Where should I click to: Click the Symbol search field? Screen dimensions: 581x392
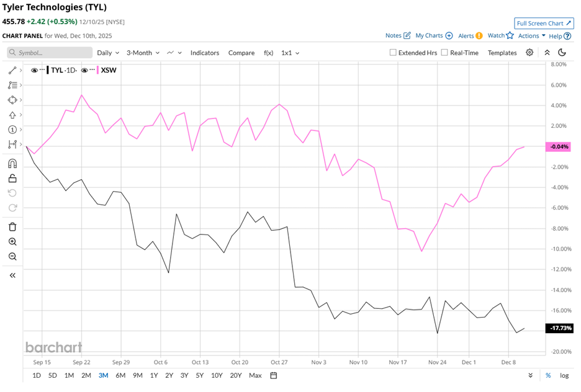click(50, 53)
